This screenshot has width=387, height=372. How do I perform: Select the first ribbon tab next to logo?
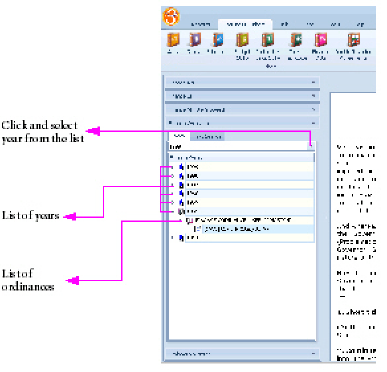pyautogui.click(x=201, y=24)
